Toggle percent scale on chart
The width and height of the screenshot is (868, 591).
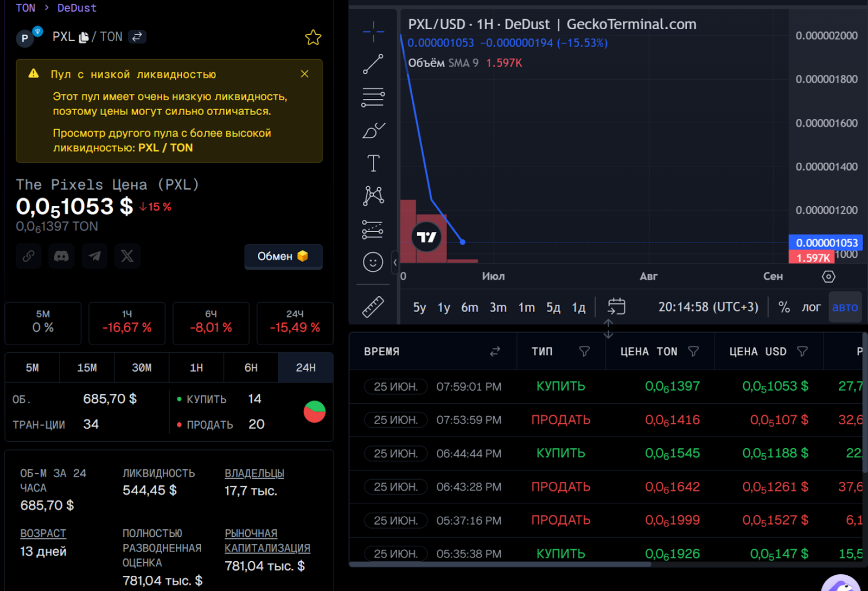click(784, 307)
